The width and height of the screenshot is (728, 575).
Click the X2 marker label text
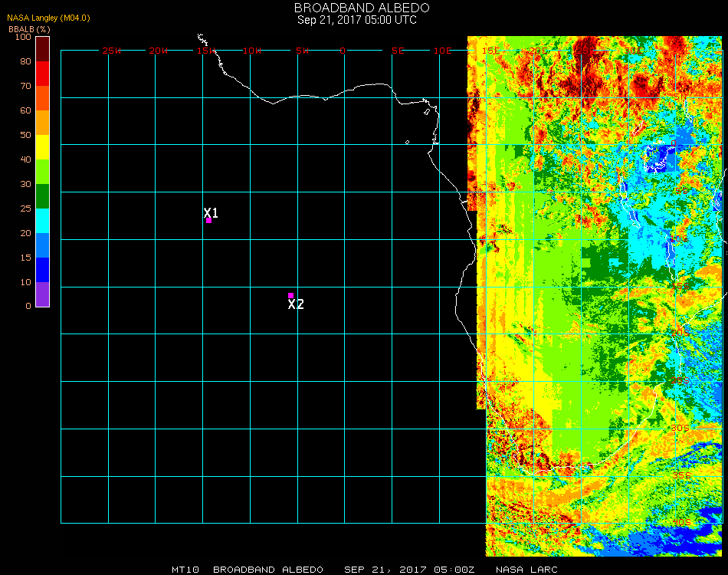(x=296, y=304)
